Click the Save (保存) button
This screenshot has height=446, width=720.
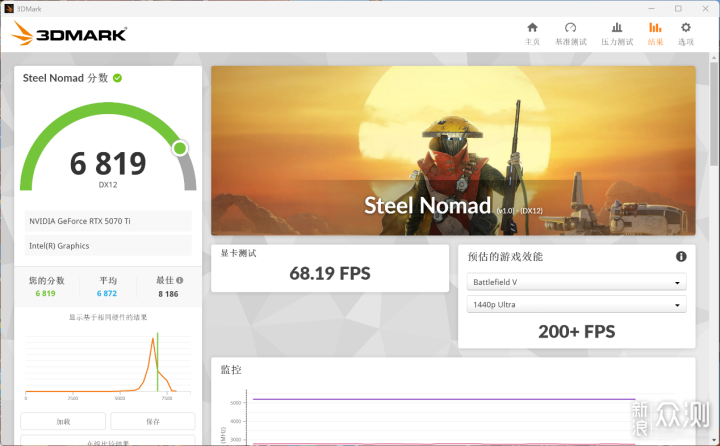click(153, 421)
